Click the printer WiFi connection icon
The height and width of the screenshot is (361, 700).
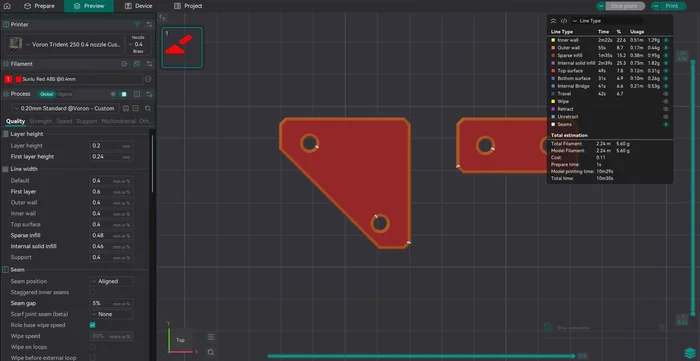click(x=137, y=25)
